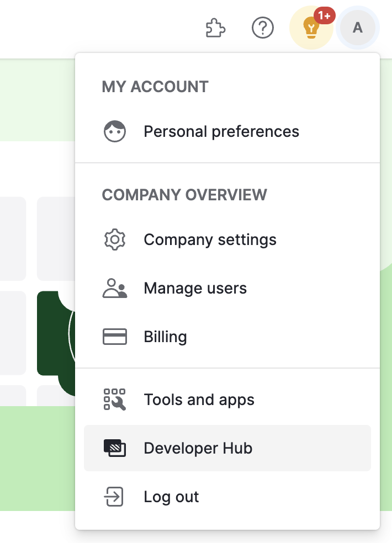
Task: Log out of the account
Action: pyautogui.click(x=171, y=497)
